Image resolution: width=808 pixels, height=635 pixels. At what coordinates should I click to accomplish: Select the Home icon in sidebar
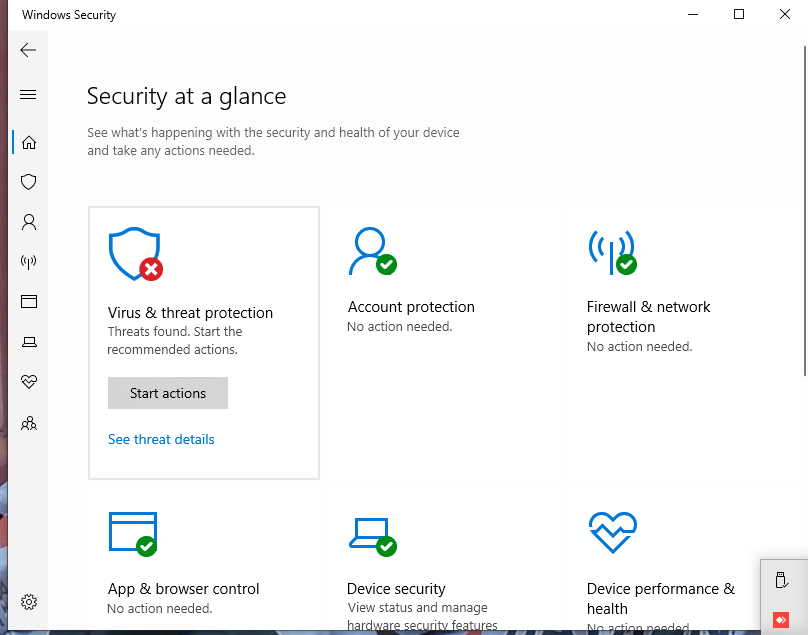tap(29, 142)
